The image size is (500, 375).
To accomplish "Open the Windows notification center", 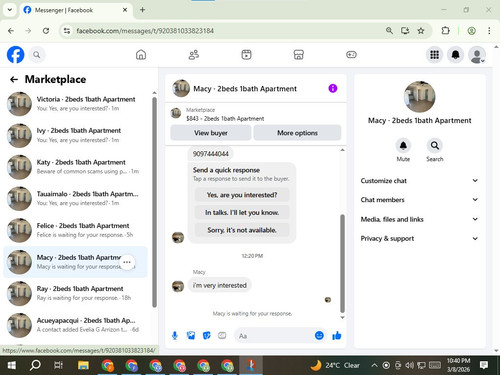I will 484,366.
